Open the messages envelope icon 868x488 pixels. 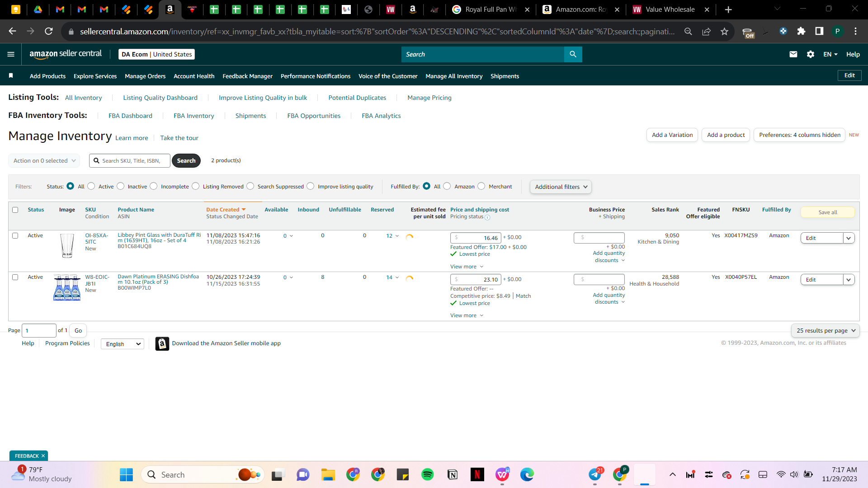[x=793, y=54]
